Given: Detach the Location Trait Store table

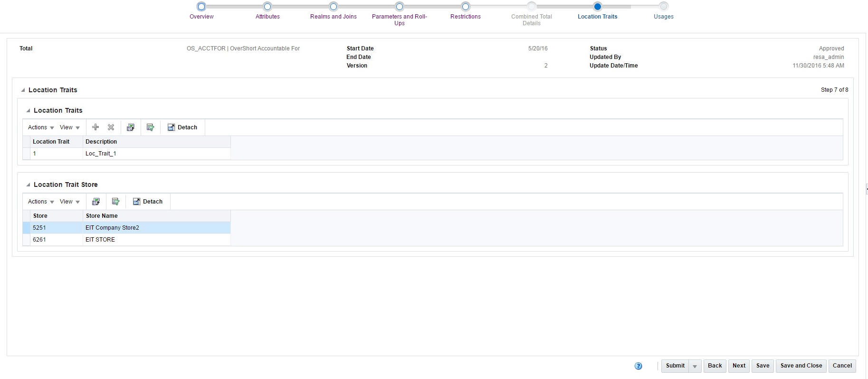Looking at the screenshot, I should [148, 202].
